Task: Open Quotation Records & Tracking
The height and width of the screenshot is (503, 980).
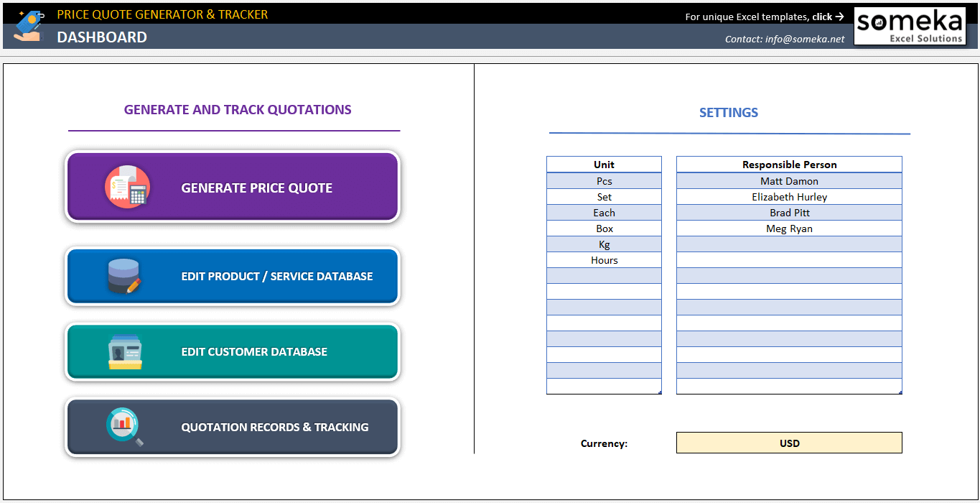Action: [x=233, y=427]
